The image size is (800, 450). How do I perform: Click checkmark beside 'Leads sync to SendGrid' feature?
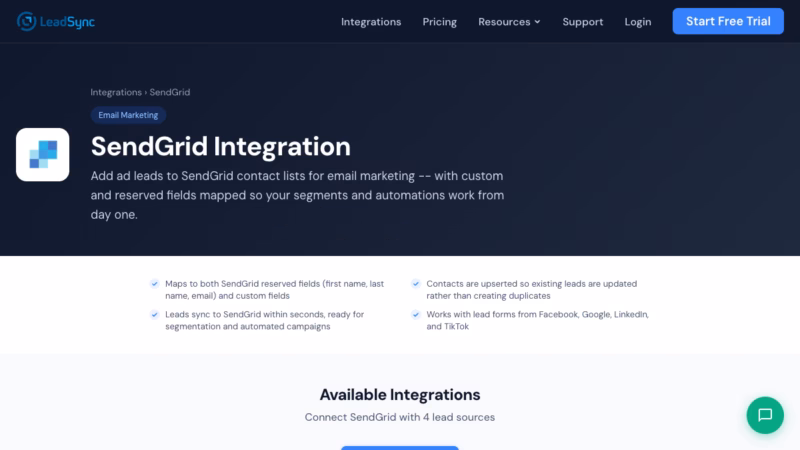point(155,314)
